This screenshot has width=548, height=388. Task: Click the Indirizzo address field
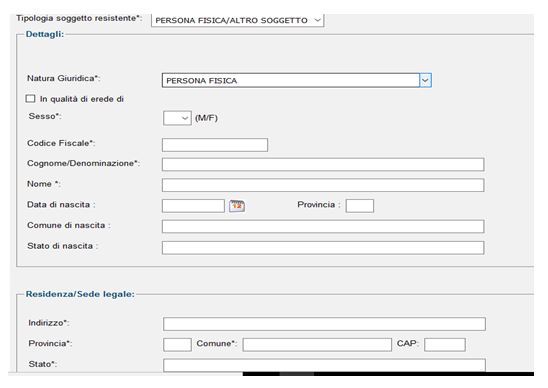pyautogui.click(x=324, y=324)
